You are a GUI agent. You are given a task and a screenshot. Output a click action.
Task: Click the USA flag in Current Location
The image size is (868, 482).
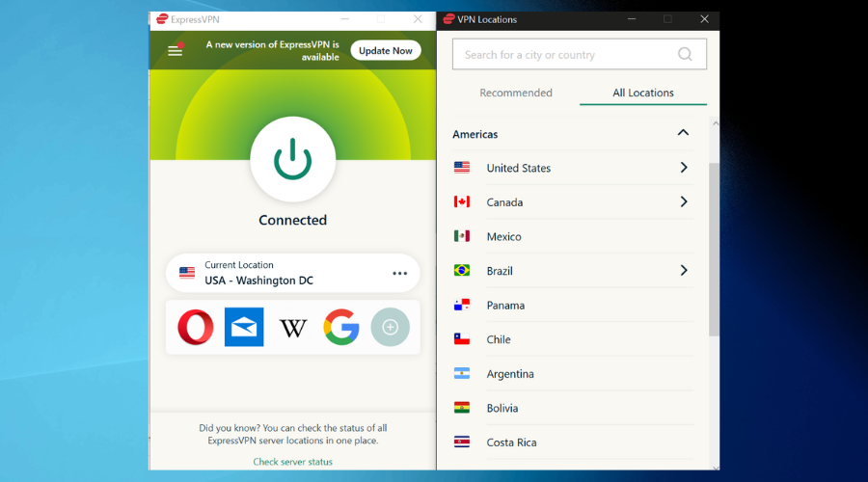point(187,273)
